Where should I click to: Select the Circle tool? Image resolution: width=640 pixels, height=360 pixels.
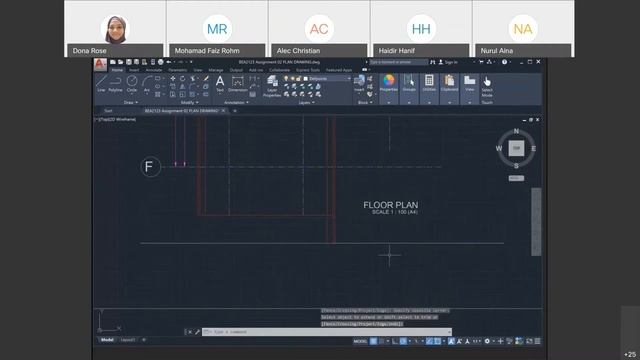132,83
